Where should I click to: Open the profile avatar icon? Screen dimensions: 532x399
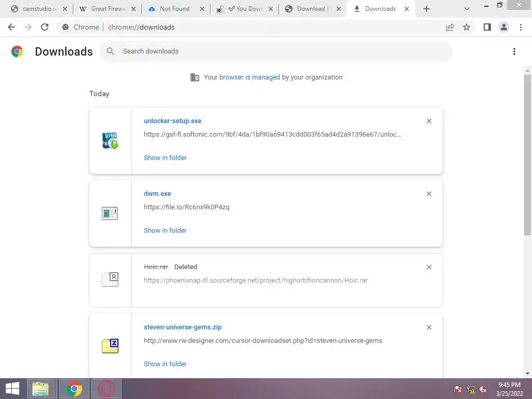(504, 27)
